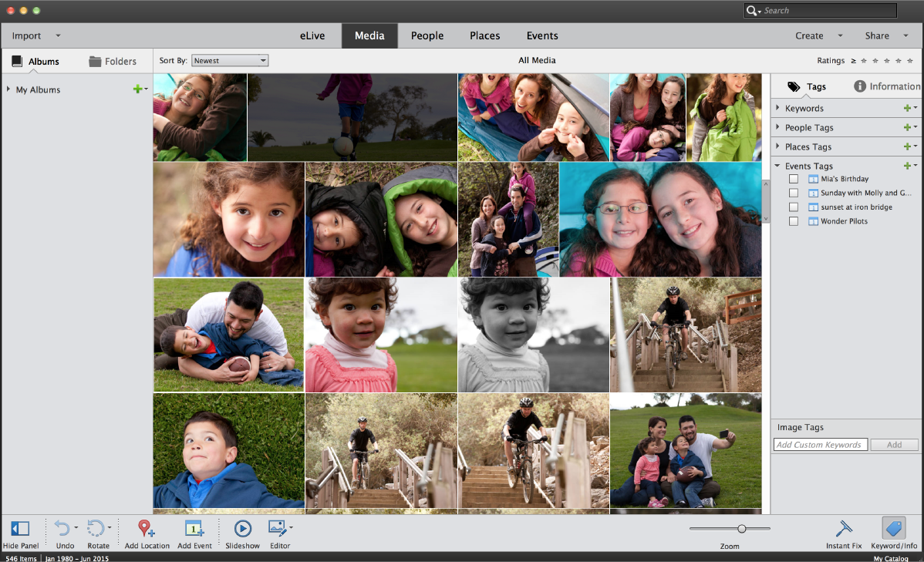Click the Instant Fix wand icon
Viewport: 924px width, 562px height.
click(844, 528)
